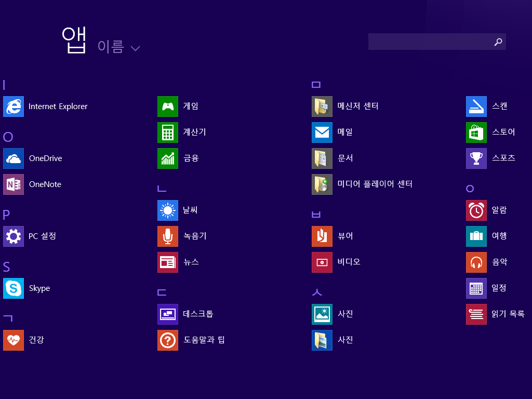Image resolution: width=532 pixels, height=399 pixels.
Task: Click the ㄴ group header
Action: (x=162, y=188)
